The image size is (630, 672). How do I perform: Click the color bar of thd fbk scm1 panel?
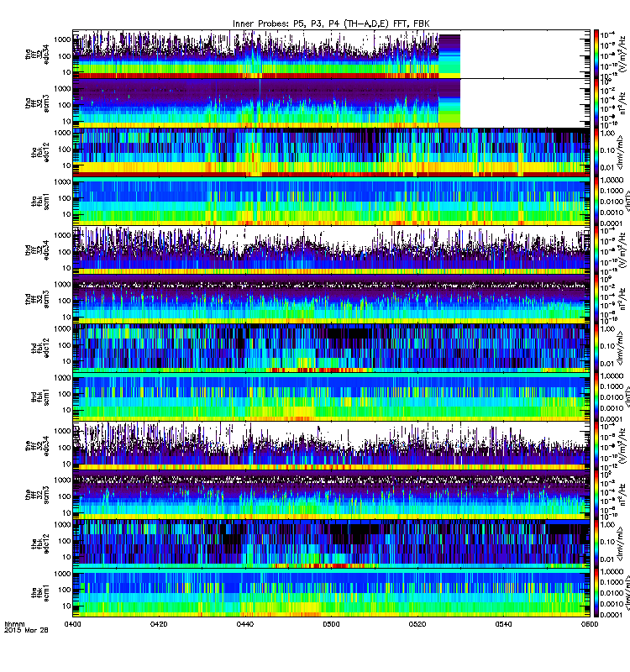pyautogui.click(x=596, y=396)
